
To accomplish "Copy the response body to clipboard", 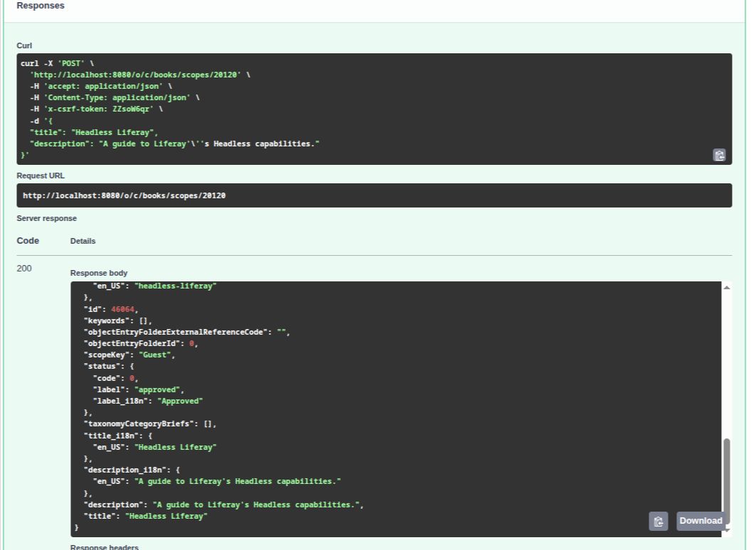I will (658, 521).
